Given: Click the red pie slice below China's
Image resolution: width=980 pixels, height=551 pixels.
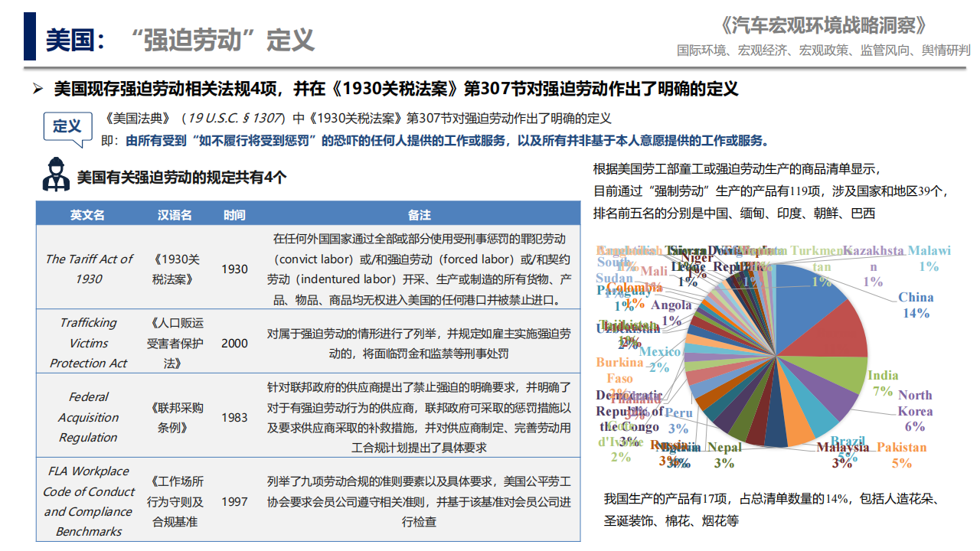Looking at the screenshot, I should click(835, 331).
